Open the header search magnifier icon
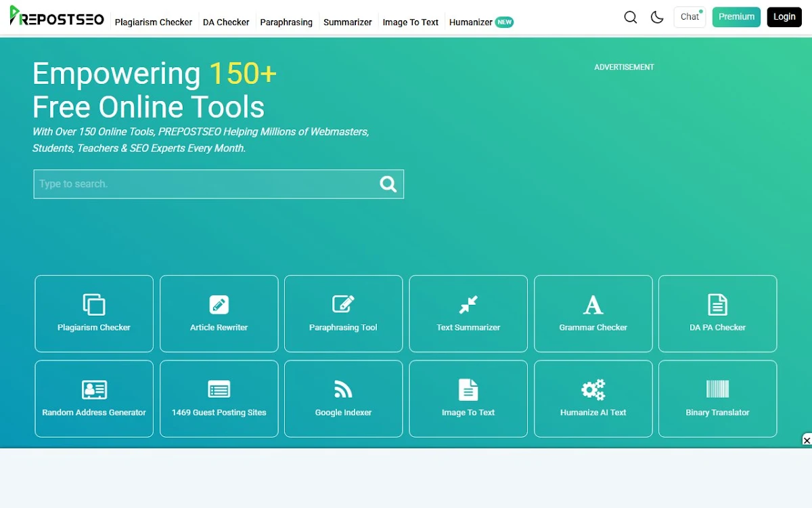 631,17
